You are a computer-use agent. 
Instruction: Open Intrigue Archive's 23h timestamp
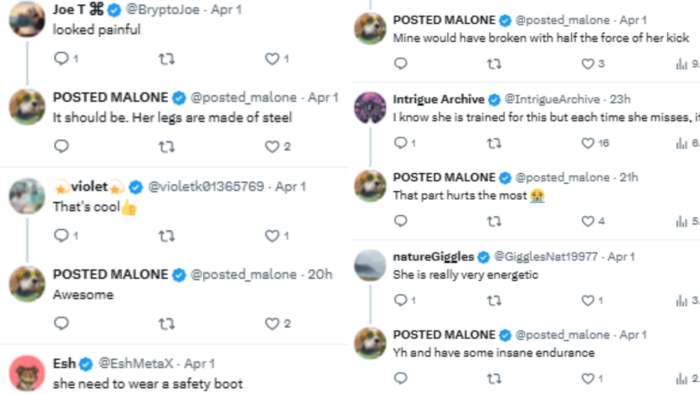[620, 99]
